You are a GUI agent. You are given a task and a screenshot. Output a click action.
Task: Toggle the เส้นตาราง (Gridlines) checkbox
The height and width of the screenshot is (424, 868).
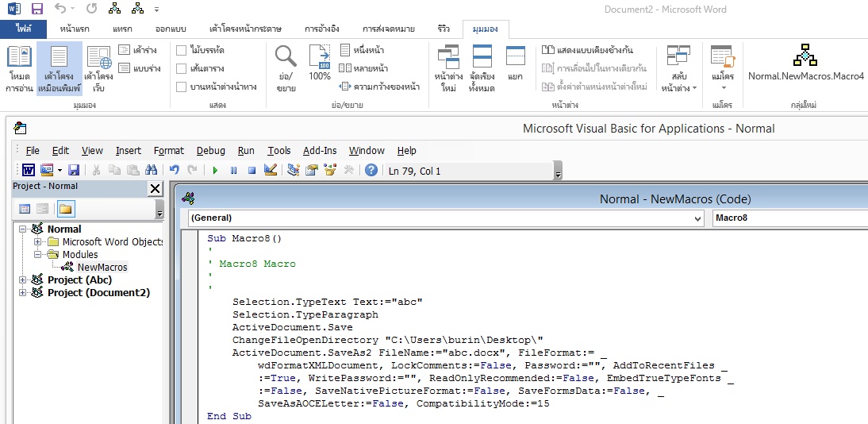[x=182, y=68]
